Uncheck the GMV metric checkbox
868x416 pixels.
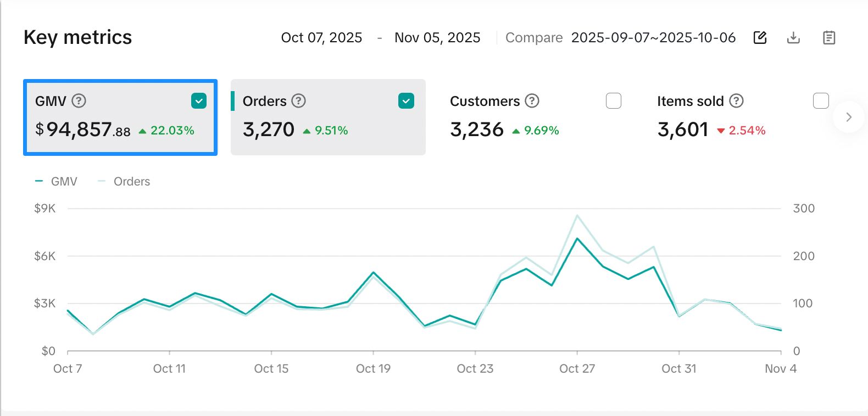click(199, 101)
